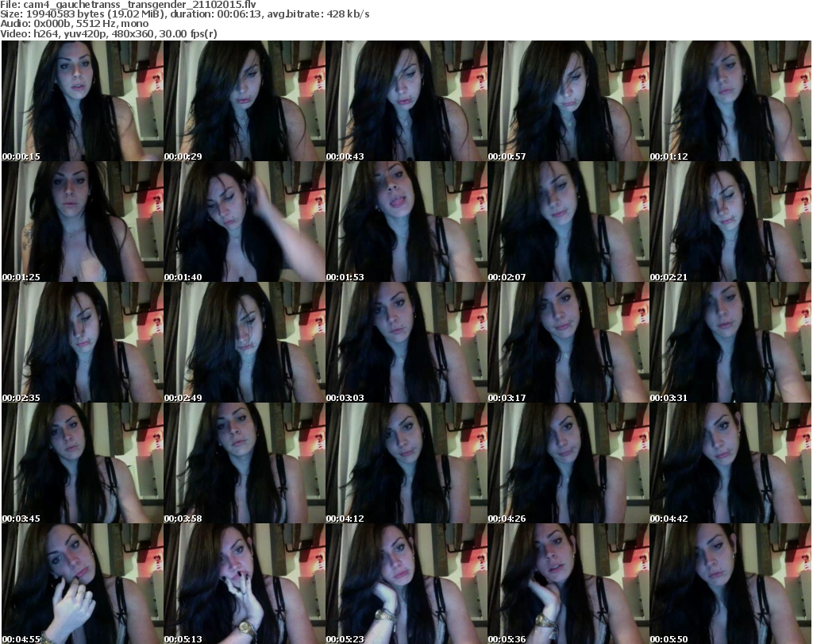Image resolution: width=813 pixels, height=644 pixels.
Task: Select the thumbnail frame stamped 00:03:31
Action: [x=730, y=342]
